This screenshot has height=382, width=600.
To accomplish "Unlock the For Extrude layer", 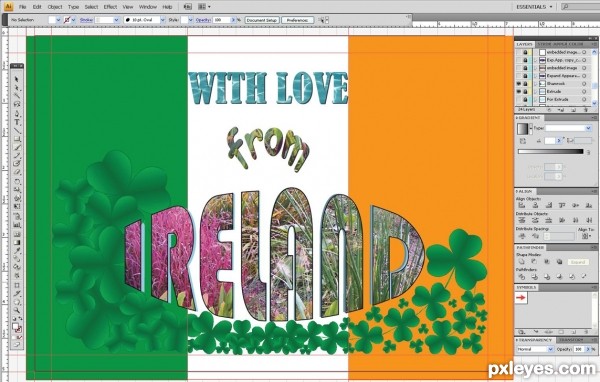I will pos(525,99).
